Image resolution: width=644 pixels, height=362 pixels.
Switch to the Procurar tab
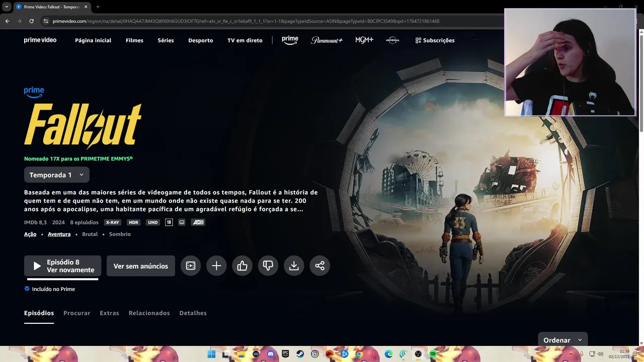pyautogui.click(x=77, y=313)
